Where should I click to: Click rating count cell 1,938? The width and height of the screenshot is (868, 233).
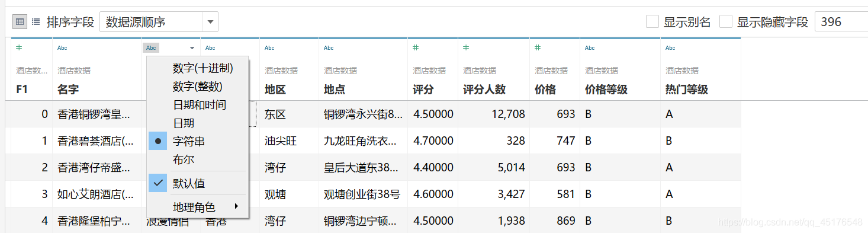(494, 221)
